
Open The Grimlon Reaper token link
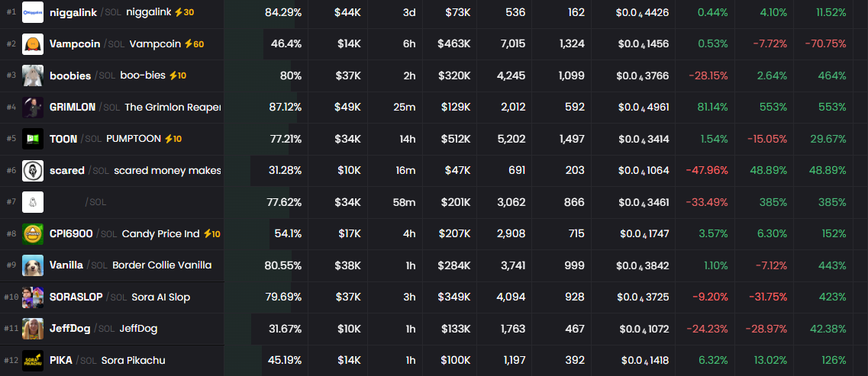pos(173,108)
